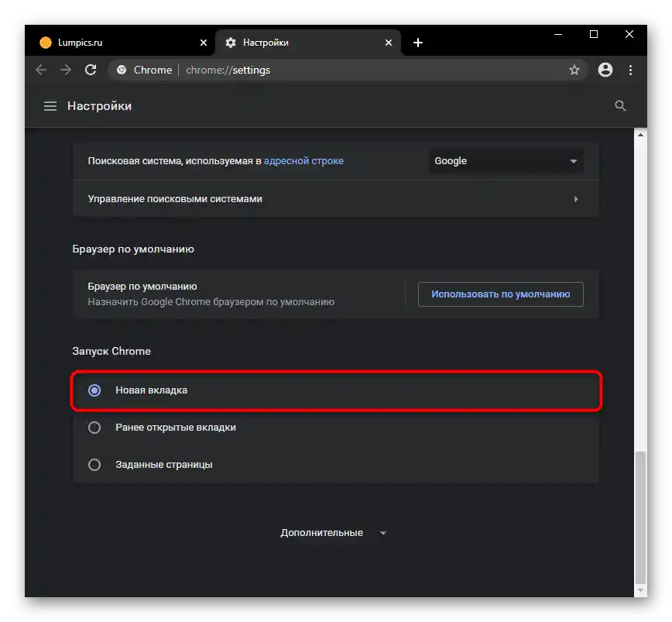Open the Chrome three-dot menu
The image size is (672, 622).
pyautogui.click(x=630, y=70)
